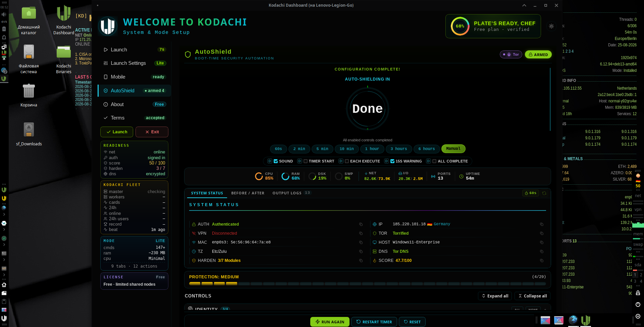Click the refresh icon beside the 60s badge

[544, 193]
